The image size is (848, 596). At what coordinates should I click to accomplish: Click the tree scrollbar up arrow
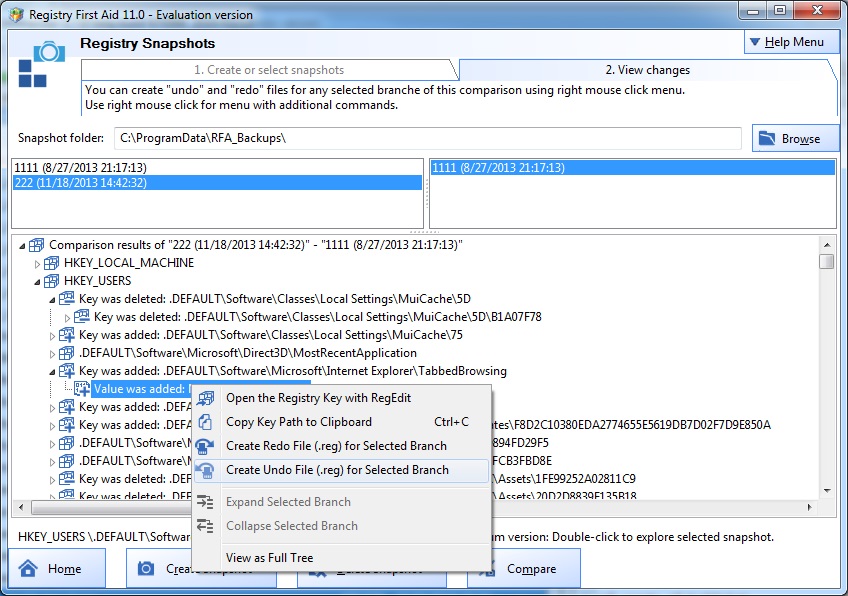tap(826, 245)
